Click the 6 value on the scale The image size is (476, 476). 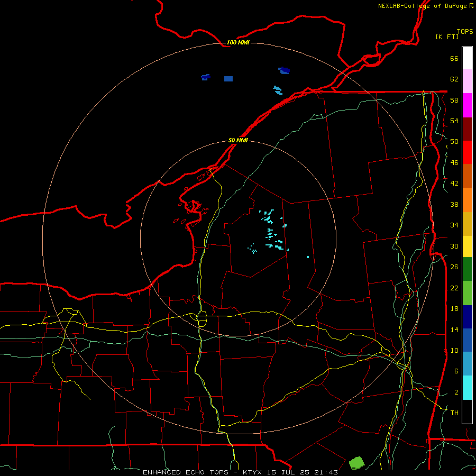[456, 371]
